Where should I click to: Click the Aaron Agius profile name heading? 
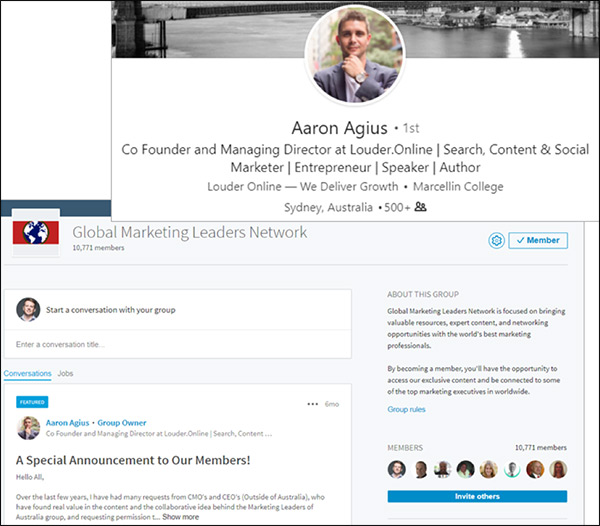click(339, 128)
